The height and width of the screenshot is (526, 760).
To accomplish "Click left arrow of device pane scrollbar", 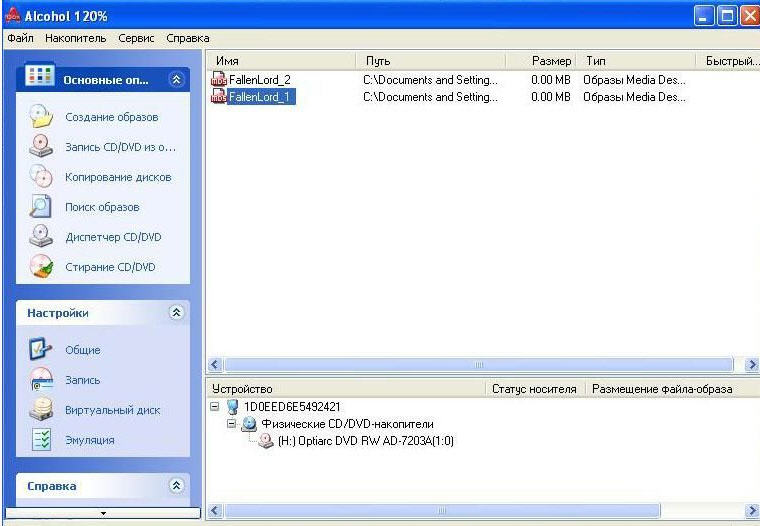I will [215, 510].
